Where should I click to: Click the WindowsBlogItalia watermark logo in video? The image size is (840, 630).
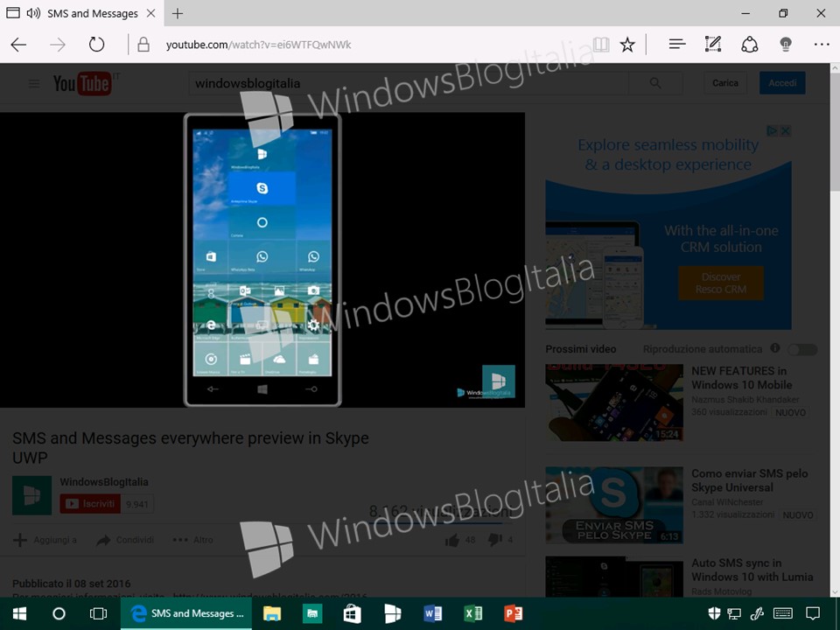click(x=498, y=381)
